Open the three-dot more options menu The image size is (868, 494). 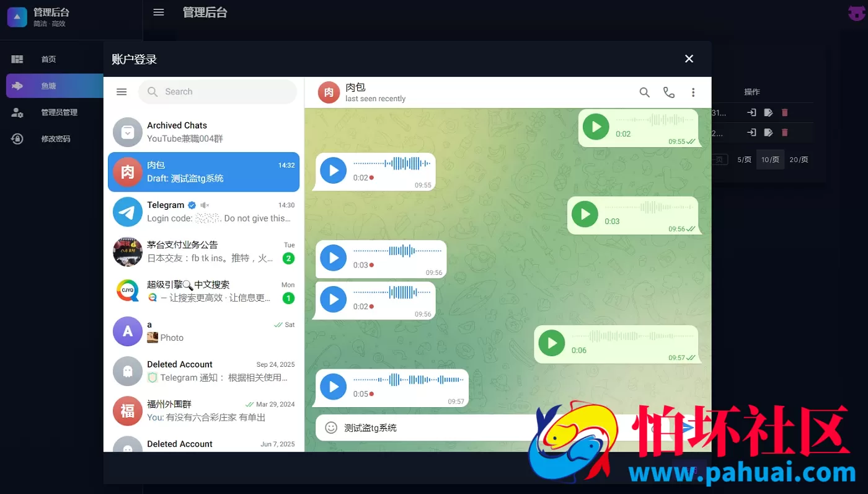point(693,92)
